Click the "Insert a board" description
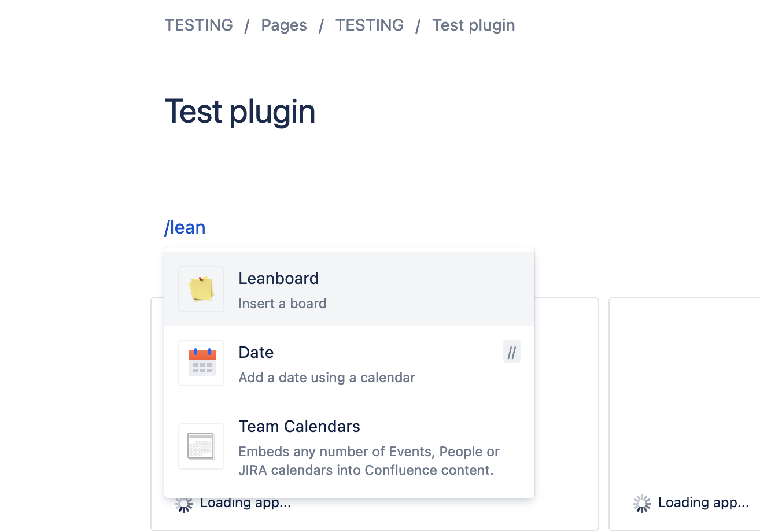760x532 pixels. tap(282, 304)
